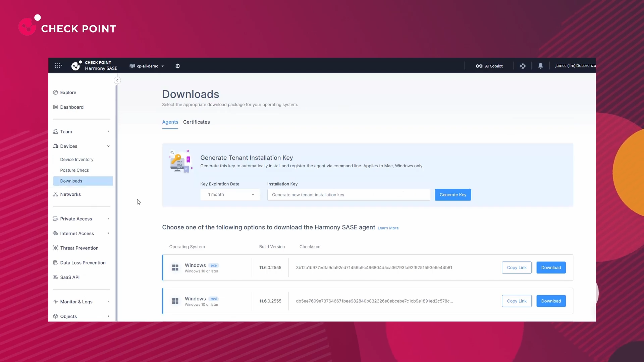Click the Internet Access globe icon

click(x=55, y=233)
